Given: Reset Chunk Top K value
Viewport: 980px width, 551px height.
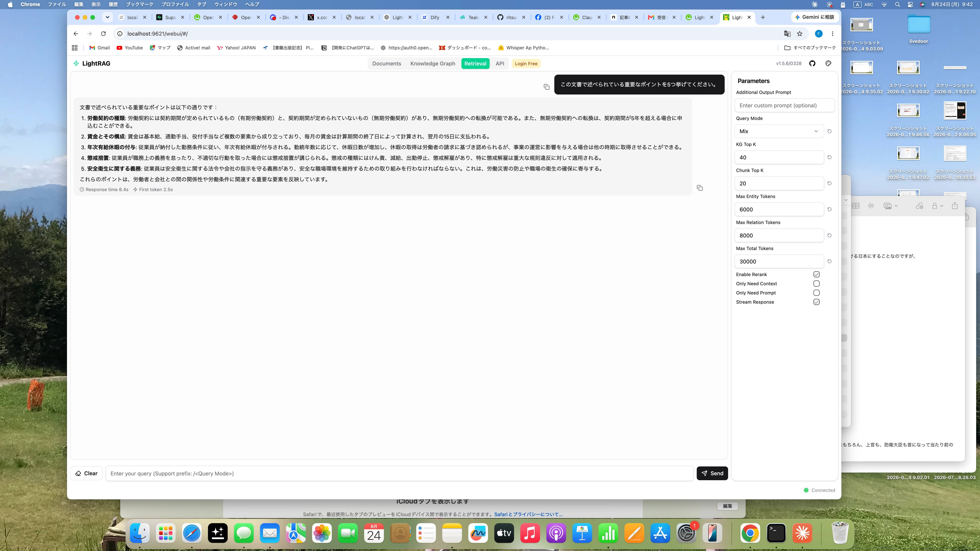Looking at the screenshot, I should coord(829,183).
